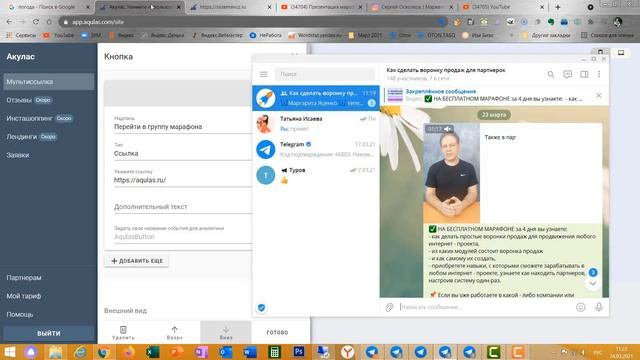The image size is (640, 360).
Task: Open the Список для чтения reading list
Action: [607, 36]
